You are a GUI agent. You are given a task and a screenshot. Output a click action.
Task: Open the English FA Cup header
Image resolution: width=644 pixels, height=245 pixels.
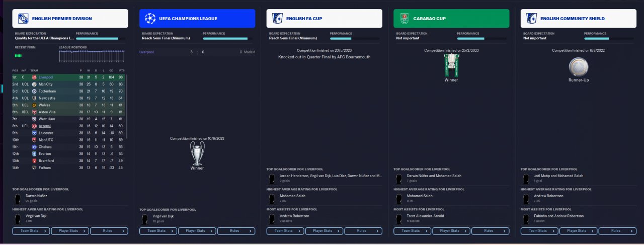(325, 19)
